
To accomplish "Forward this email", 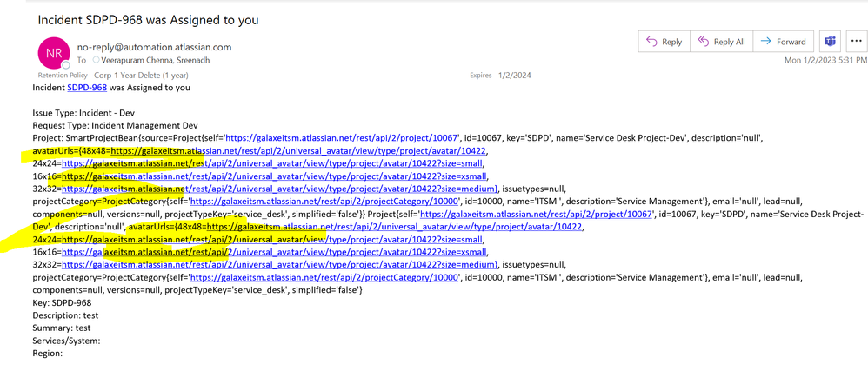I will (783, 42).
